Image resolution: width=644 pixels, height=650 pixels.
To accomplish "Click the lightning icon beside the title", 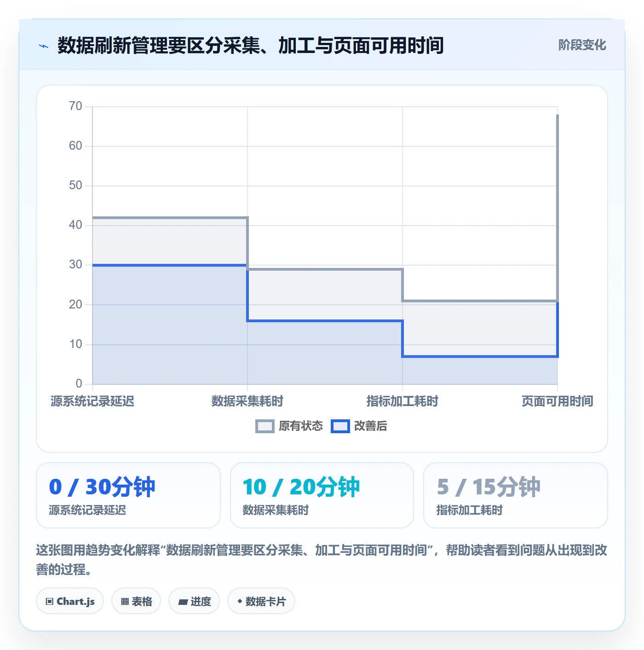I will click(x=44, y=46).
